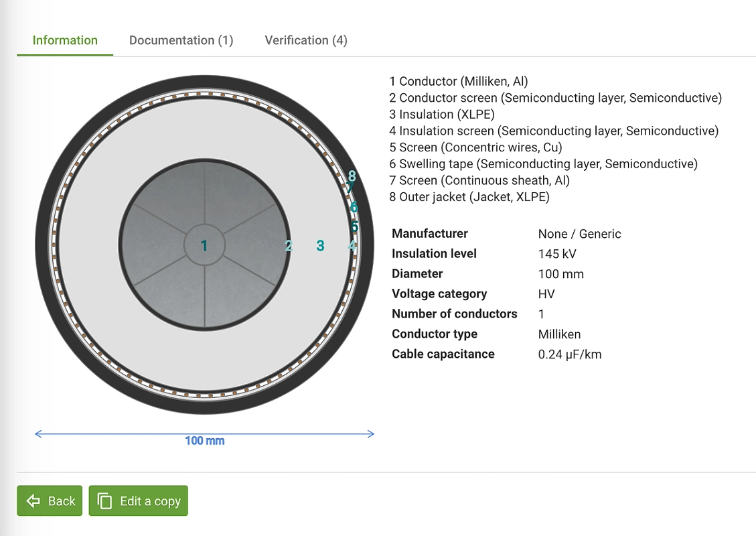Select layer marker 5 on the wire screen
Viewport: 756px width, 536px height.
[x=354, y=226]
